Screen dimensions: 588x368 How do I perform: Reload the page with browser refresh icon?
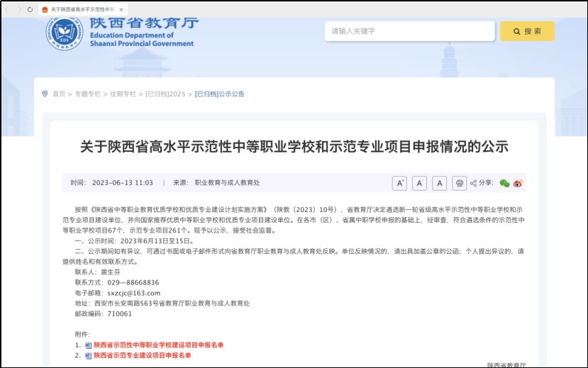tap(30, 9)
